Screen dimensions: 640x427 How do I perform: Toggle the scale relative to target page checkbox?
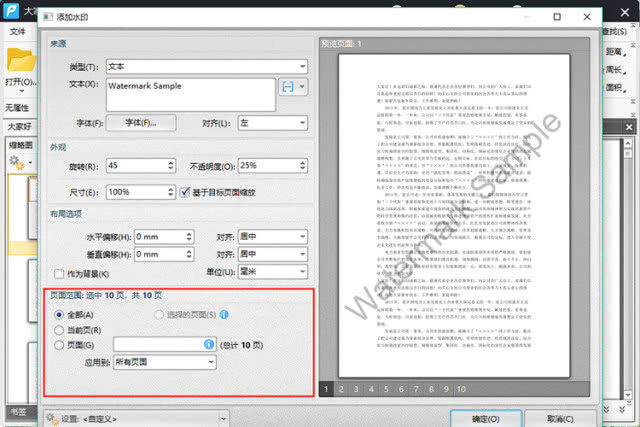[x=185, y=192]
